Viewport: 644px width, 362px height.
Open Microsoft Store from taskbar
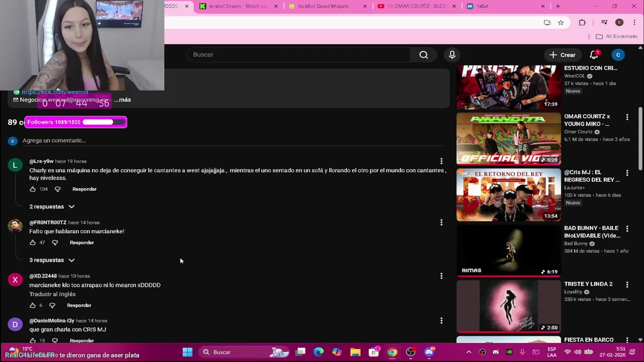374,352
